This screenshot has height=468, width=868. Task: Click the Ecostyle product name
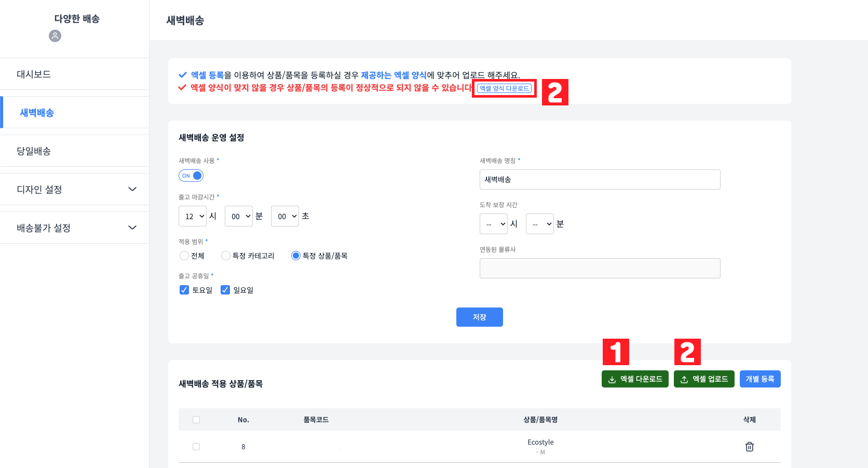(540, 442)
